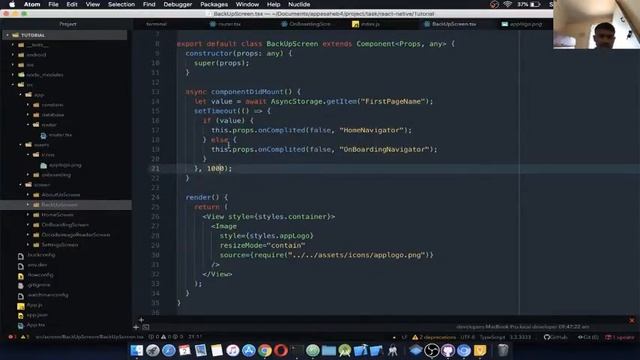640x360 pixels.
Task: Click the "FirstPageName" string in code
Action: click(x=392, y=101)
